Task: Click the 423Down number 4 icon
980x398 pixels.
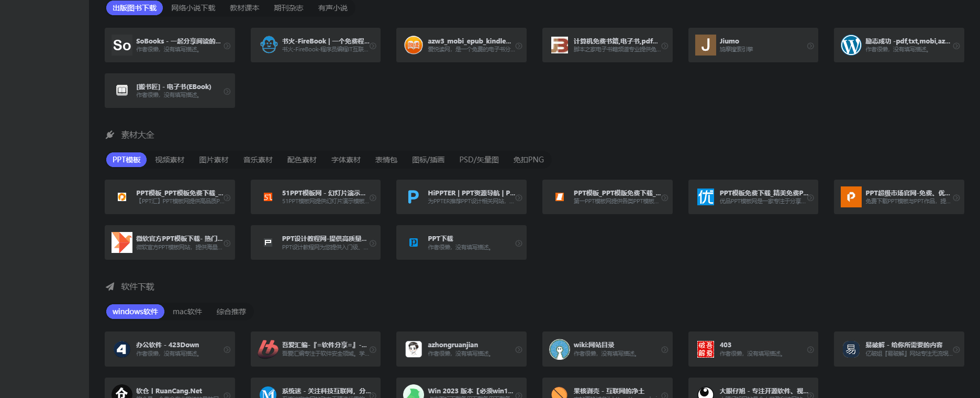Action: [x=122, y=349]
